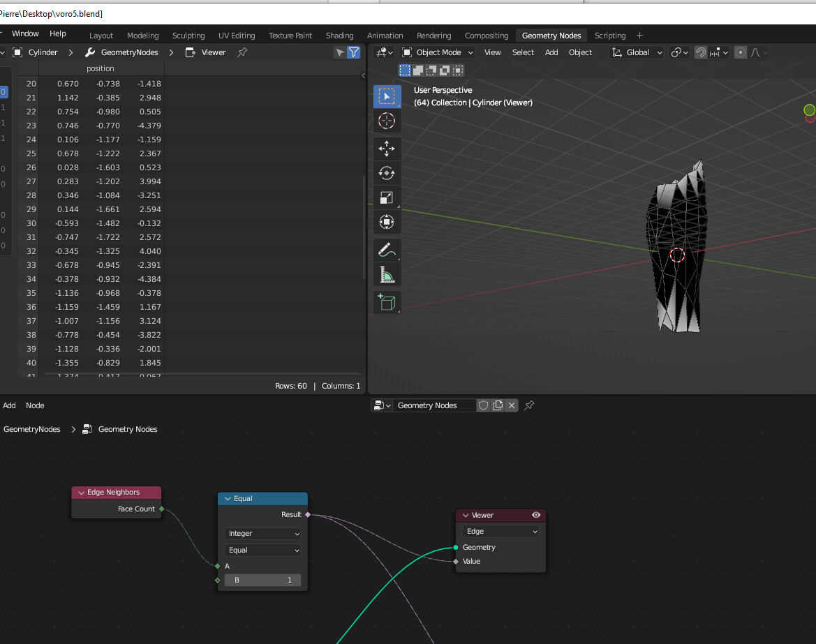
Task: Toggle the spreadsheet row filter funnel
Action: coord(354,52)
